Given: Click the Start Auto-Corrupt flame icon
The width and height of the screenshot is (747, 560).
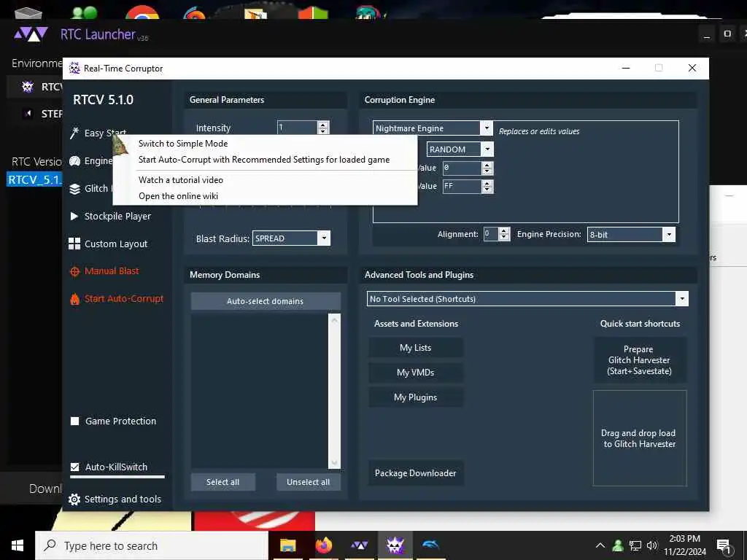Looking at the screenshot, I should (75, 299).
